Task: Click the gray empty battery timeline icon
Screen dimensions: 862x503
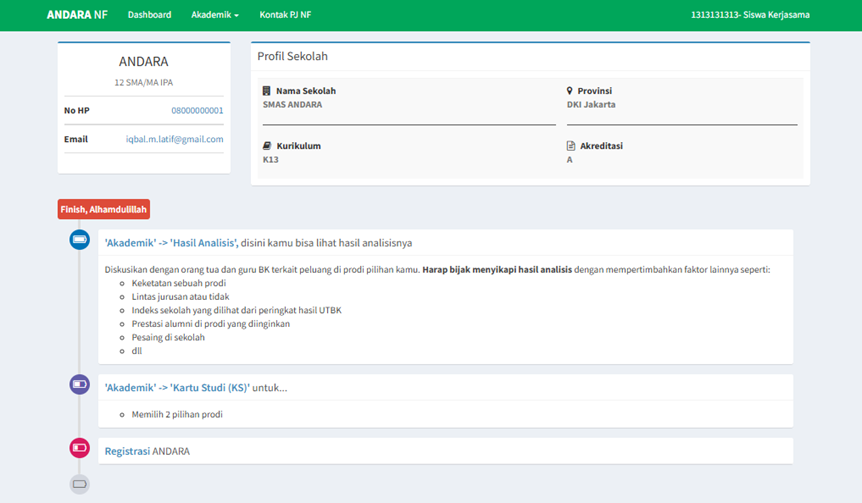Action: click(x=79, y=484)
